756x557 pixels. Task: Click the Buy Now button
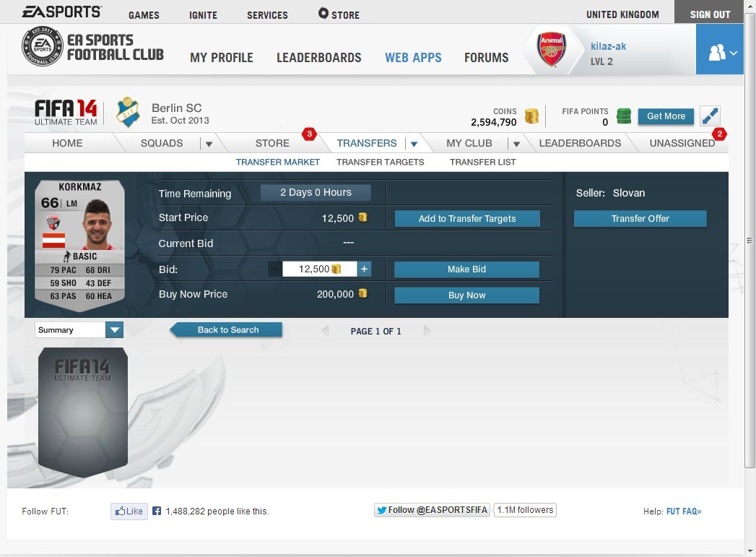[466, 295]
